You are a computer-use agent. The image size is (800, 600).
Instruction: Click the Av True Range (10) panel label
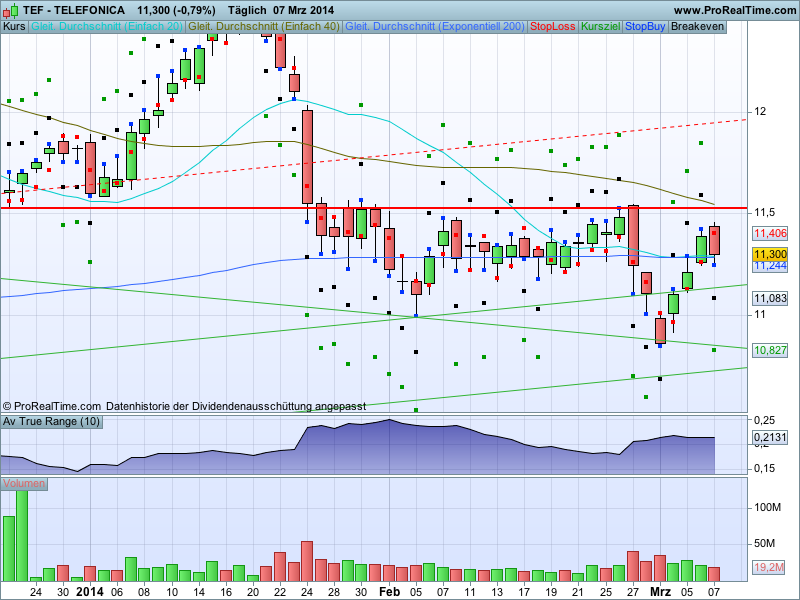pos(51,421)
